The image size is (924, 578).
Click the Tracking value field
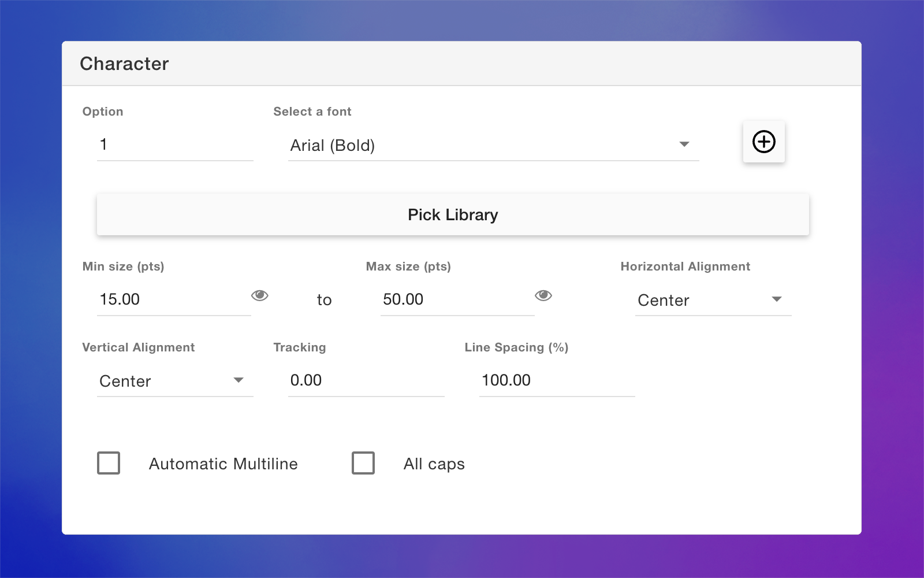[x=366, y=380]
